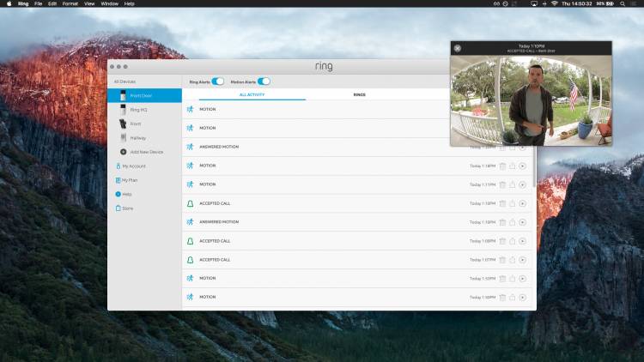Screen dimensions: 644x362
Task: Delete the 1:18PM Motion event with trash icon
Action: point(502,166)
